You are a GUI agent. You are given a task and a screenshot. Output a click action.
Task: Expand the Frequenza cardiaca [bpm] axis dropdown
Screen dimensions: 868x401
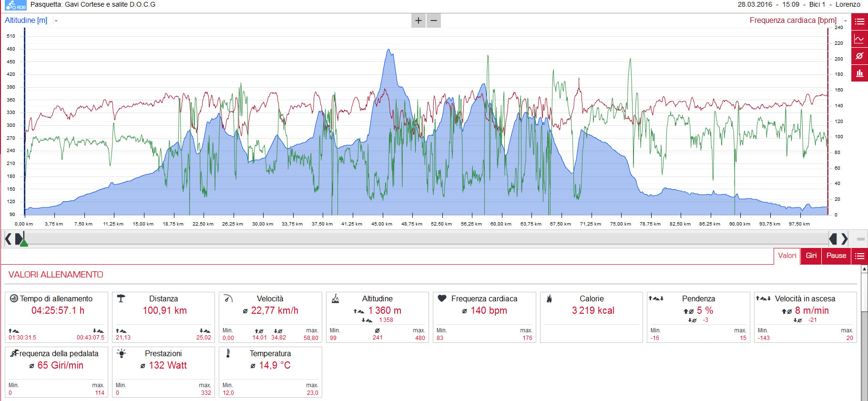(x=846, y=21)
